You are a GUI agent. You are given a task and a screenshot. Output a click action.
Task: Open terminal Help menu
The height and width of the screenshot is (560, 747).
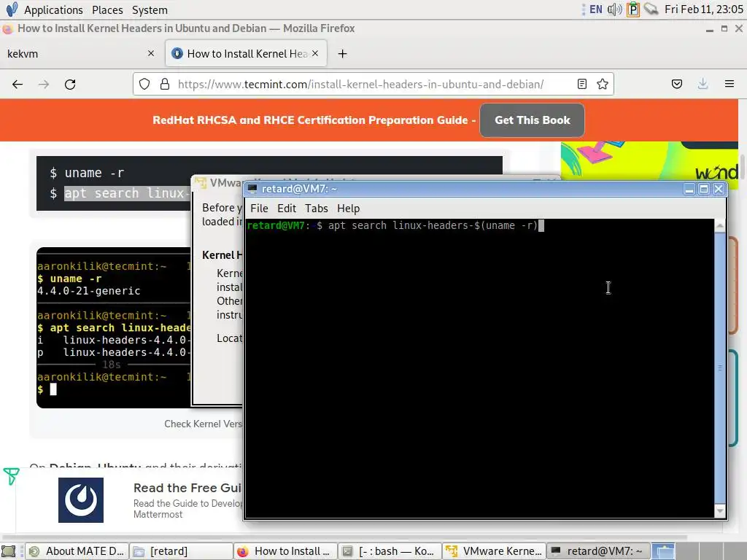(348, 209)
